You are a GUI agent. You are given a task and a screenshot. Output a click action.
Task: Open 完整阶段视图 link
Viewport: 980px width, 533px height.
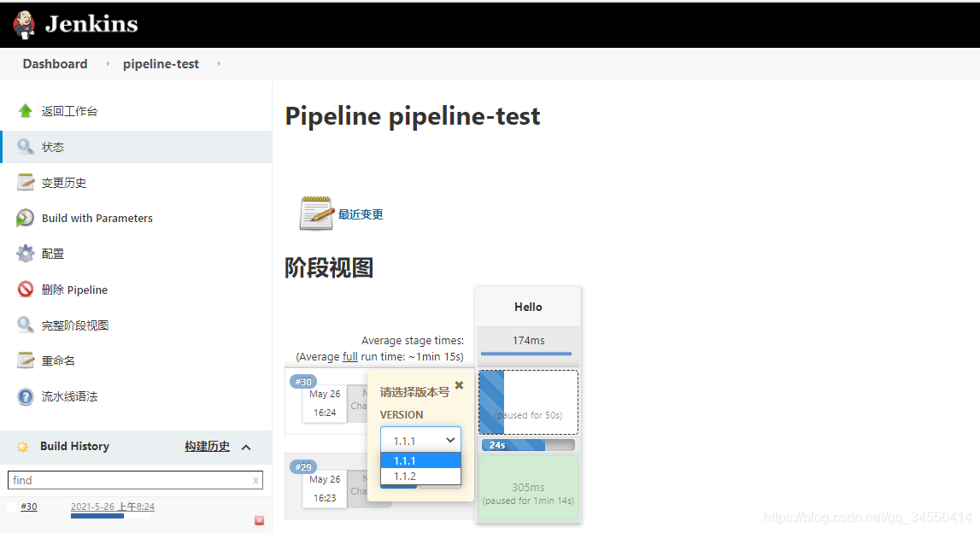[75, 325]
